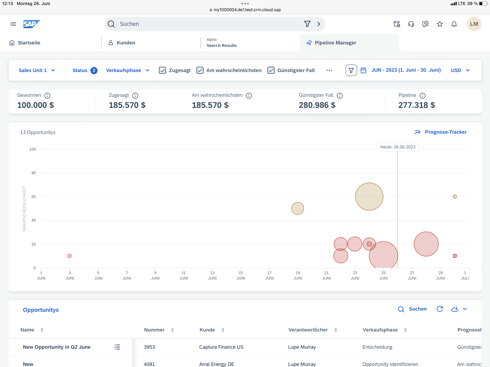The image size is (490, 367).
Task: Toggle the Zugesagt checkbox
Action: pos(162,70)
